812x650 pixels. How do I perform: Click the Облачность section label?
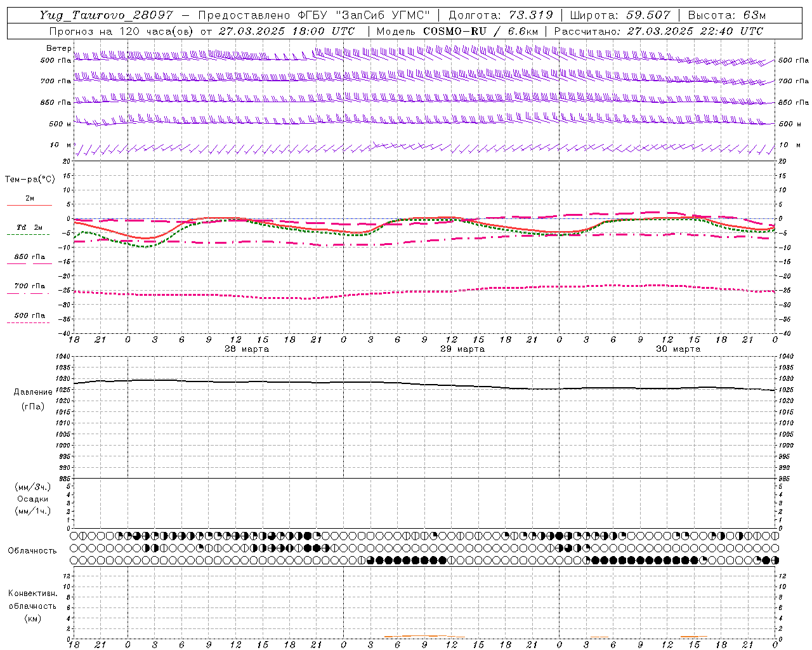coord(32,551)
